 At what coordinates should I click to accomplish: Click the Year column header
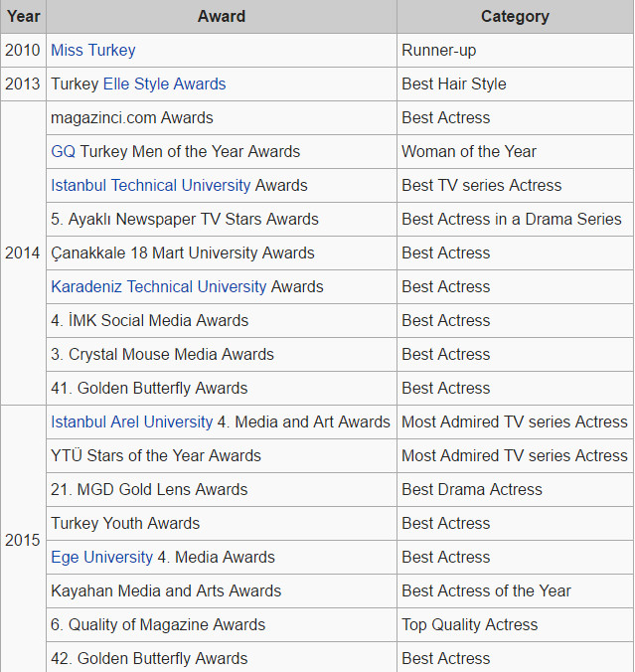pos(23,17)
